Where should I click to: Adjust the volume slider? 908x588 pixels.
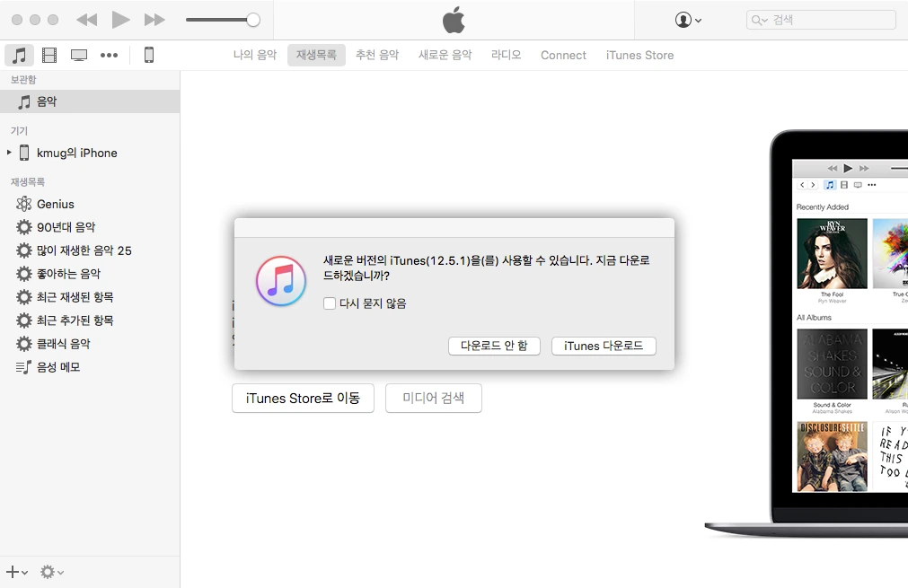coord(223,19)
